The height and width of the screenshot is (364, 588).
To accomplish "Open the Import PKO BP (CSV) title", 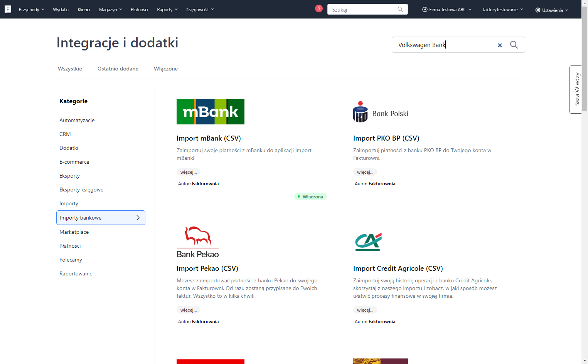I will pos(386,138).
